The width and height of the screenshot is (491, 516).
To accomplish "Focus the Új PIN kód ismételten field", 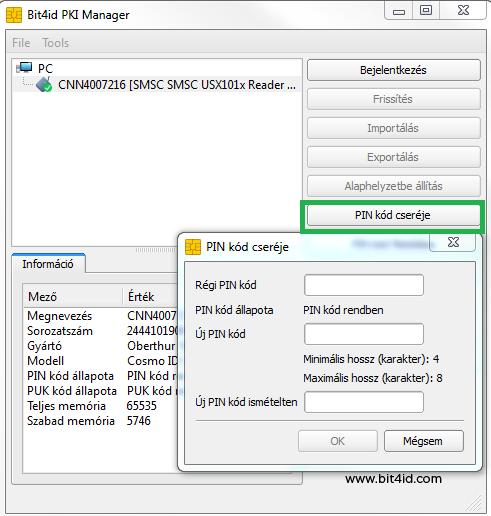I will click(x=364, y=402).
